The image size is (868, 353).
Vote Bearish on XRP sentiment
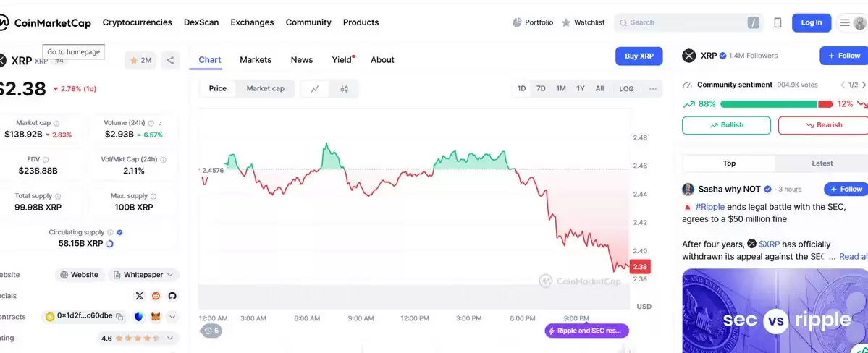[x=822, y=125]
